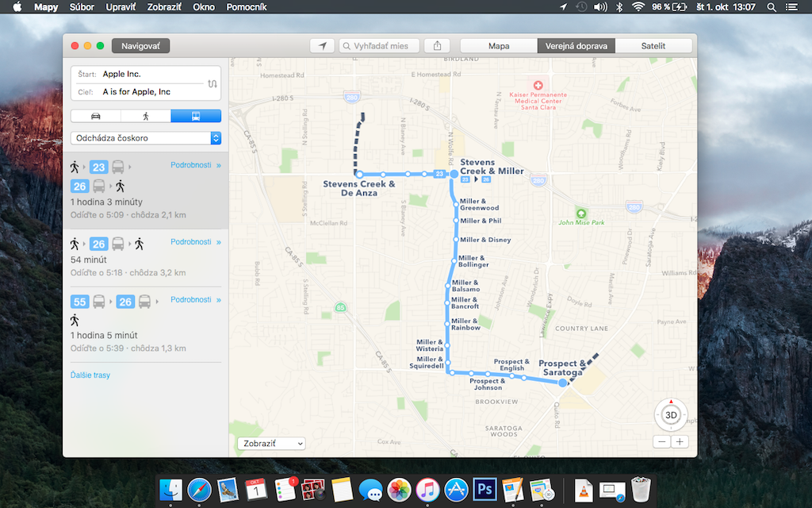This screenshot has width=812, height=508.
Task: Click the Ďalšie trasy link
Action: pyautogui.click(x=90, y=375)
